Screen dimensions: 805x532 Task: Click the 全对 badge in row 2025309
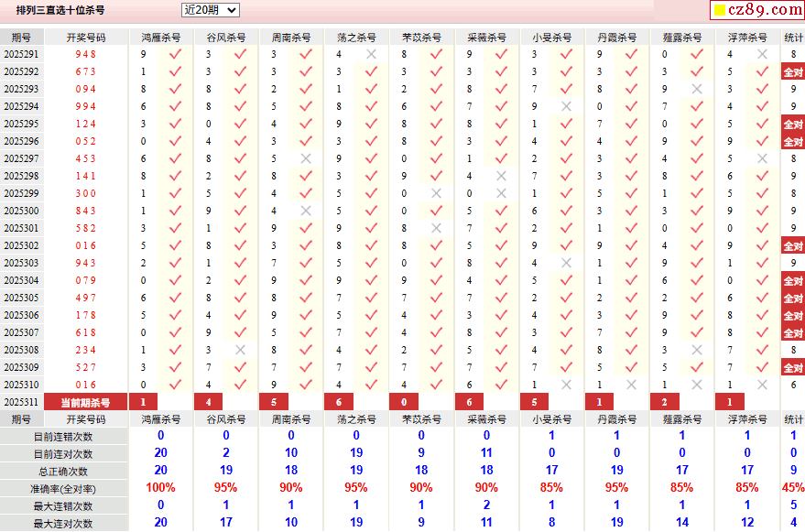coord(793,368)
